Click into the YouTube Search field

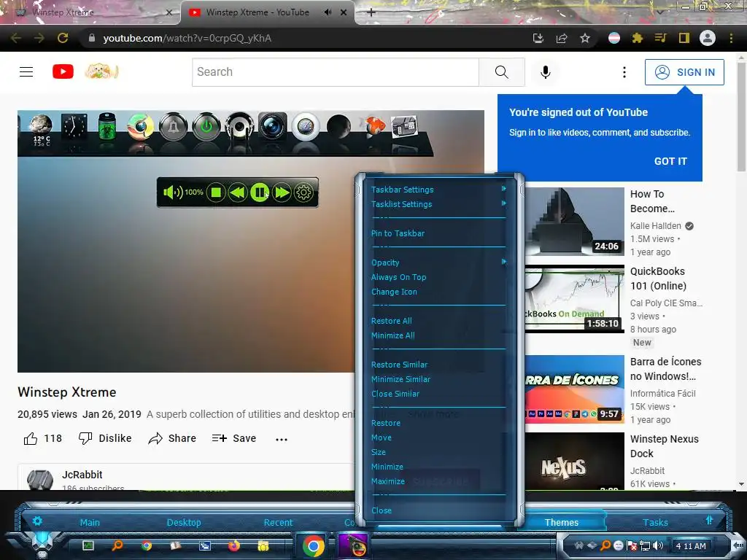(x=336, y=72)
